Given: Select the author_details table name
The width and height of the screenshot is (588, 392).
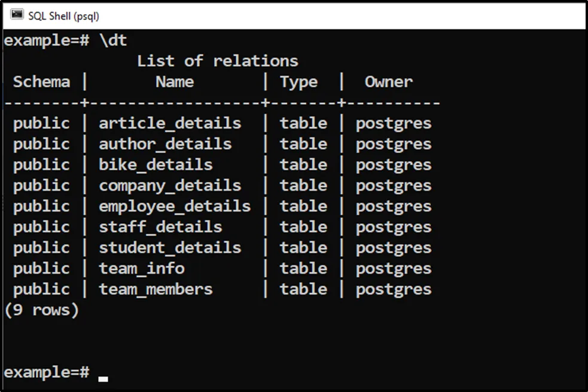Looking at the screenshot, I should (165, 144).
